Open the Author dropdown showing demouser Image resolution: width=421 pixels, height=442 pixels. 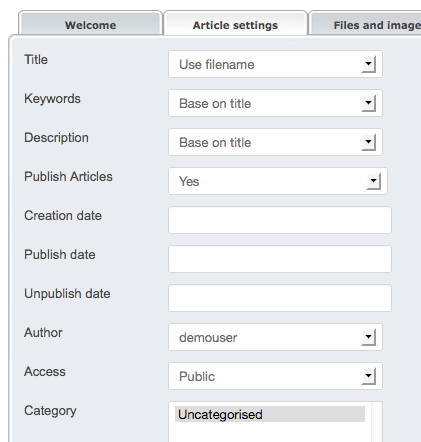click(275, 337)
